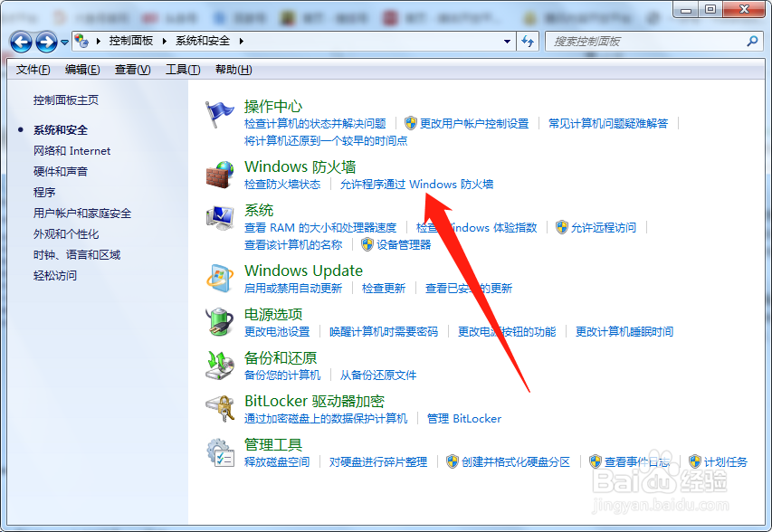Click 将计算机还原到一个较早的时间点 link

pyautogui.click(x=326, y=141)
